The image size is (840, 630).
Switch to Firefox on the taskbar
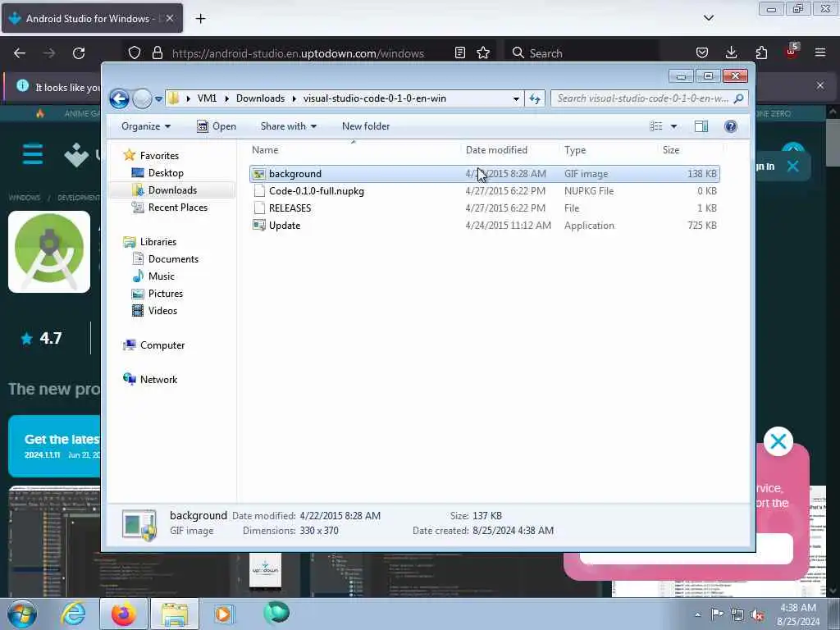click(x=123, y=614)
